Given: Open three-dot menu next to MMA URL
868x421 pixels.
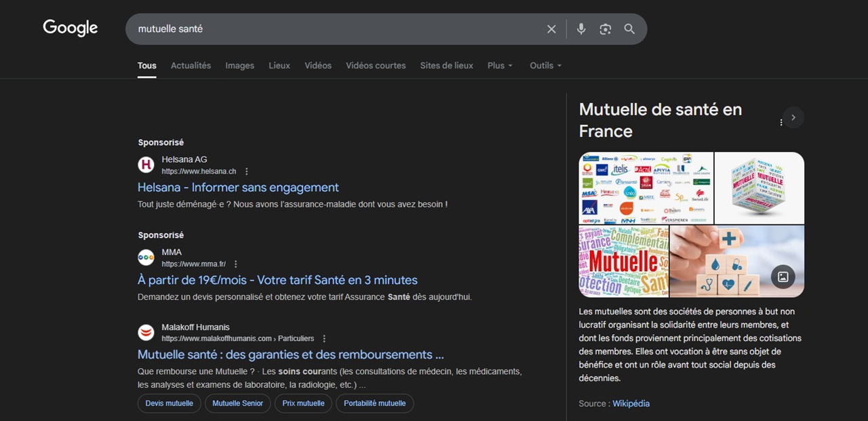Looking at the screenshot, I should point(236,264).
